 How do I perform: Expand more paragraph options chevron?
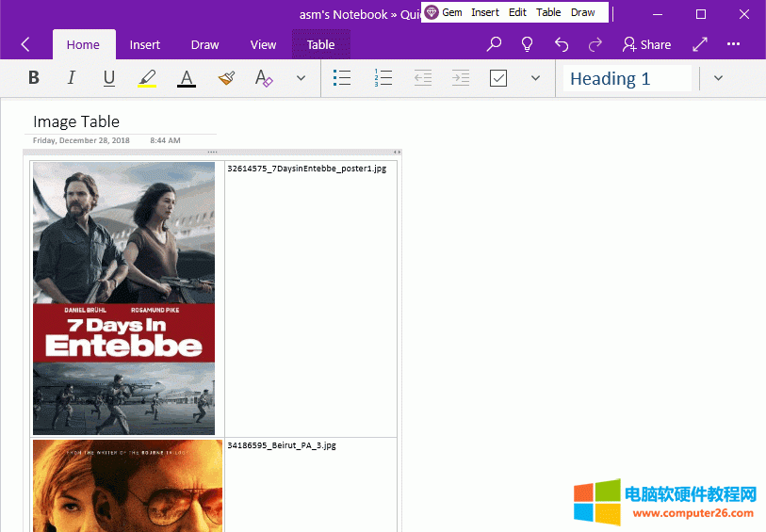[x=536, y=78]
